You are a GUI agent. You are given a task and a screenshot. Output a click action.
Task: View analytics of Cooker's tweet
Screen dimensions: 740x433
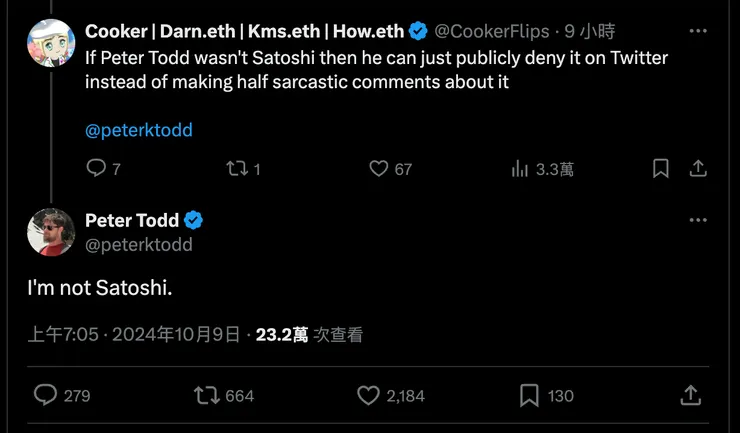tap(520, 169)
